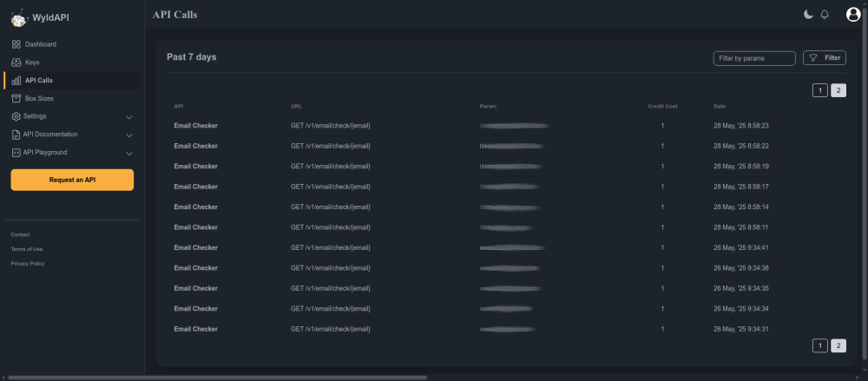868x381 pixels.
Task: Click the horizontal scrollbar at bottom
Action: pyautogui.click(x=217, y=378)
